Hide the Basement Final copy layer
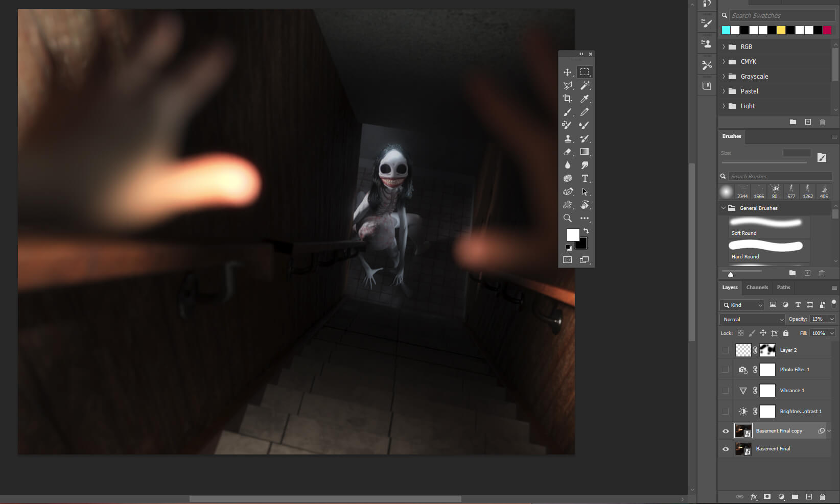This screenshot has height=504, width=840. 726,431
